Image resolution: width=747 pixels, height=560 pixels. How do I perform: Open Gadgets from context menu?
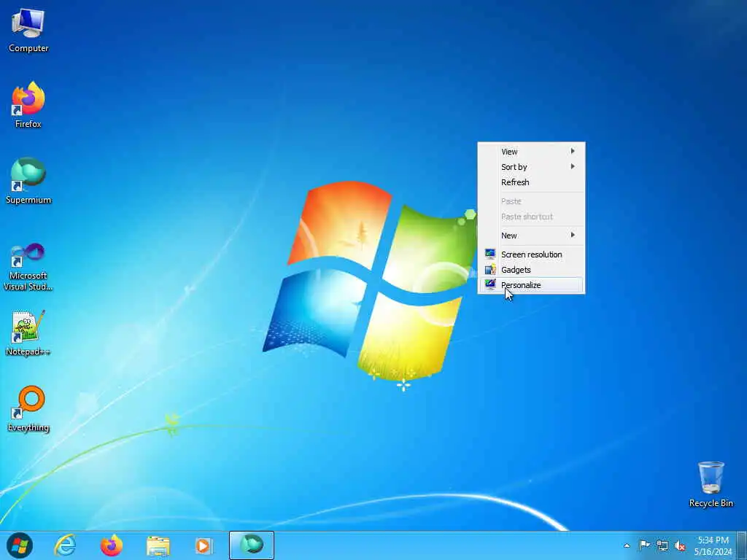[x=531, y=270]
